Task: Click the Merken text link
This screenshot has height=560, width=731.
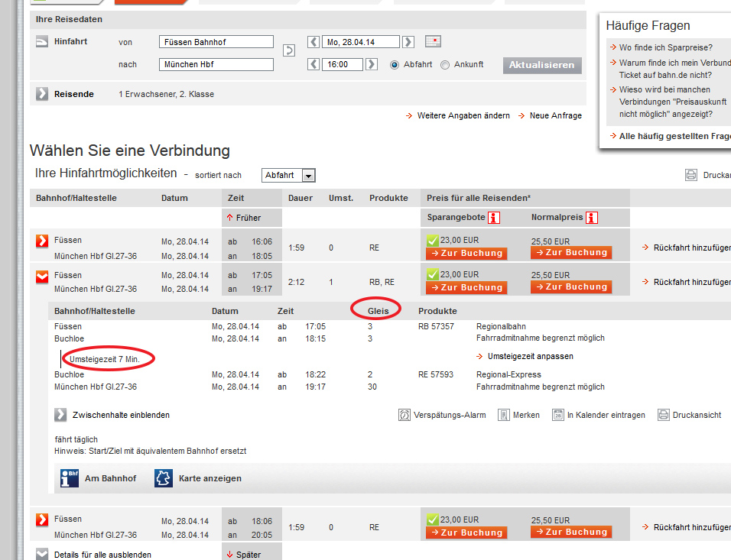Action: [x=526, y=415]
